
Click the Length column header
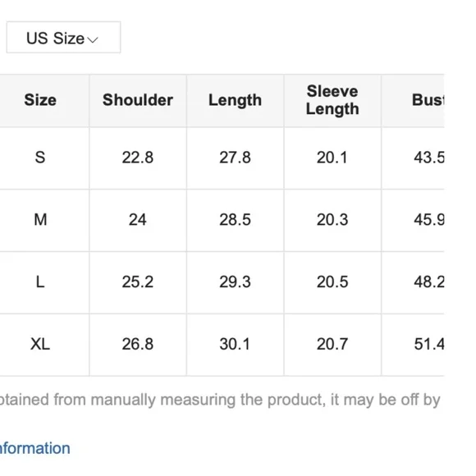[x=235, y=100]
